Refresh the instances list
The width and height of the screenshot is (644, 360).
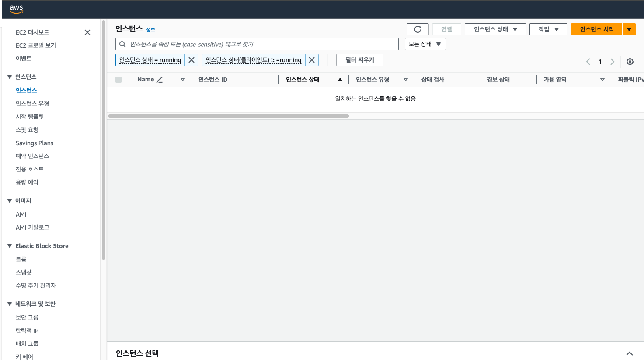click(418, 29)
